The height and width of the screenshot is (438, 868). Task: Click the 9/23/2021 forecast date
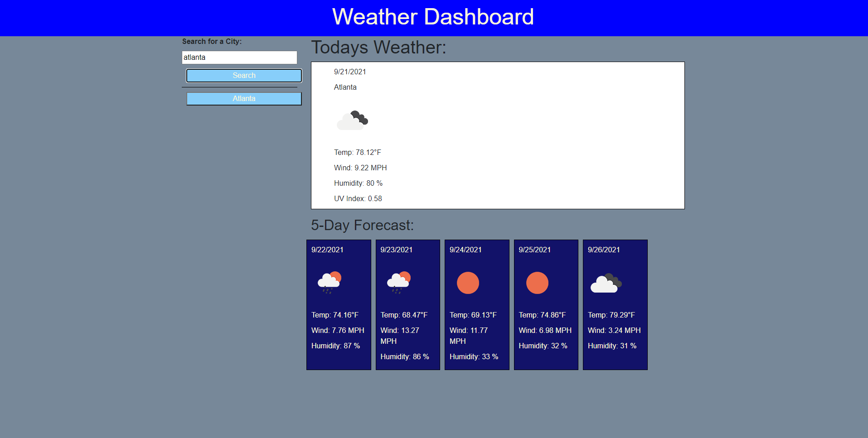397,250
